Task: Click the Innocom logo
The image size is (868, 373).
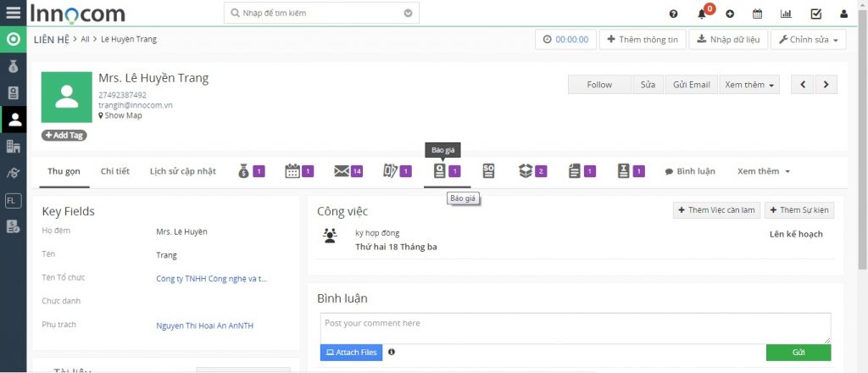Action: click(77, 14)
